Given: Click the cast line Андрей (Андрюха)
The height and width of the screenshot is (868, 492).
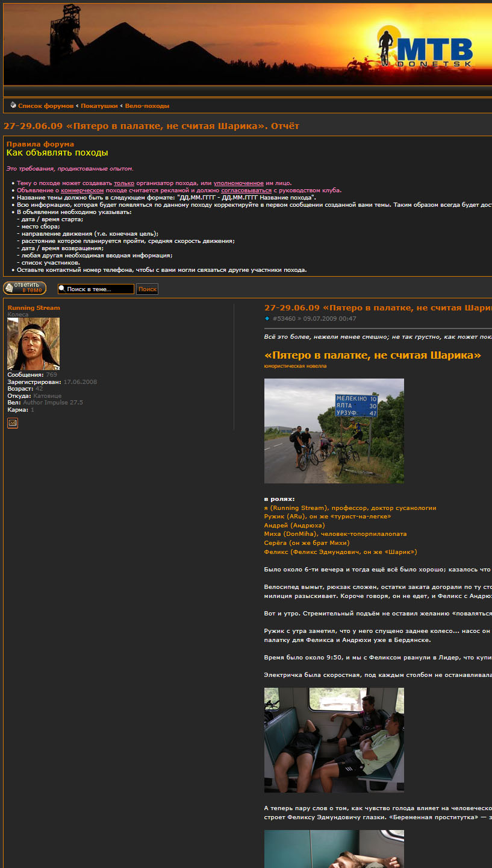Looking at the screenshot, I should coord(294,526).
